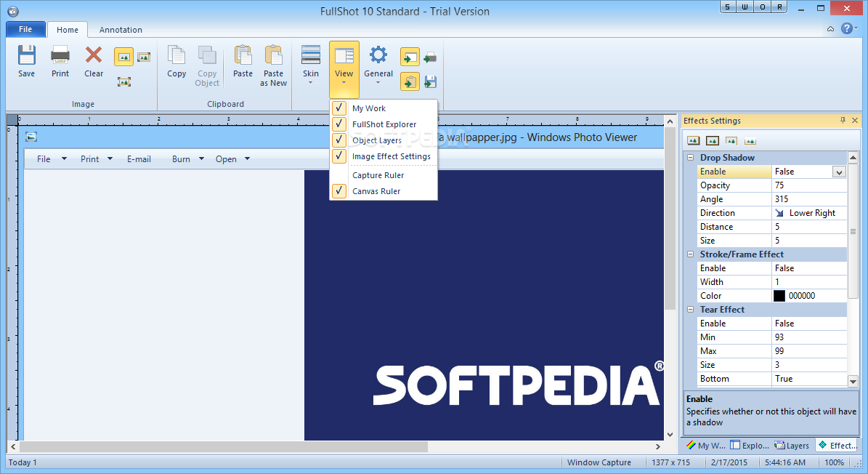Click the O key button in title bar

(x=762, y=7)
